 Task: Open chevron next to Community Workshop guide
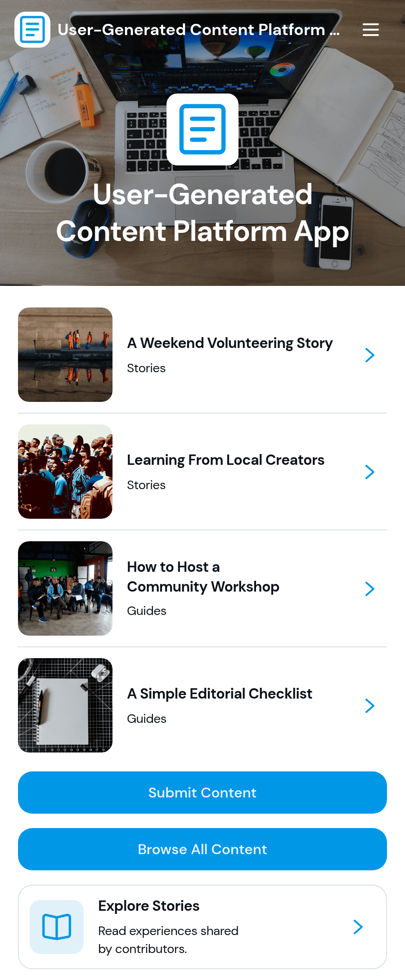pyautogui.click(x=370, y=589)
